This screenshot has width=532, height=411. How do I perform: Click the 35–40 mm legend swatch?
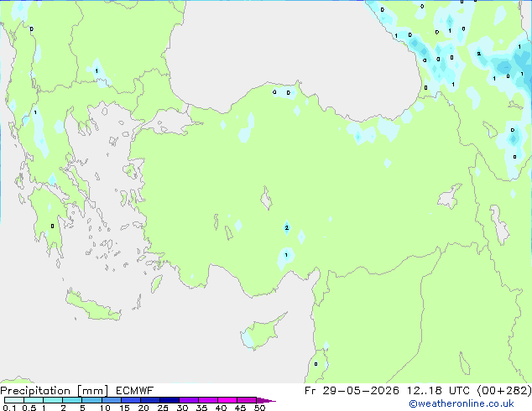pos(208,400)
